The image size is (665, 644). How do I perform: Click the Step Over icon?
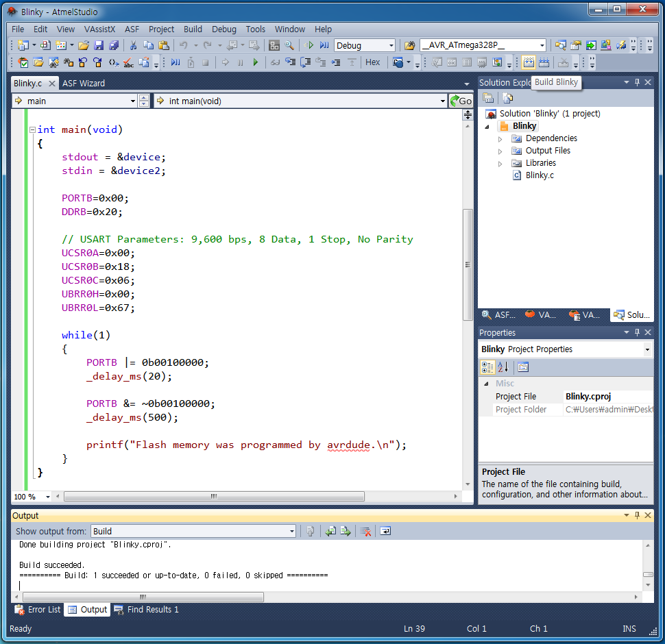tap(305, 62)
